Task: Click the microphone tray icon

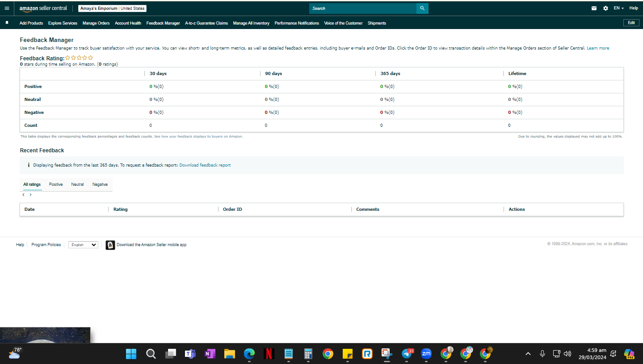Action: (542, 354)
